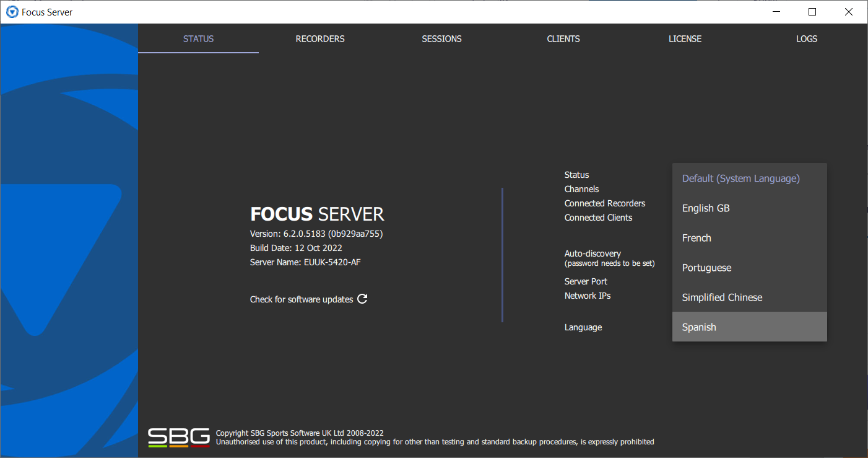Open the SESSIONS tab
This screenshot has height=458, width=868.
coord(441,38)
